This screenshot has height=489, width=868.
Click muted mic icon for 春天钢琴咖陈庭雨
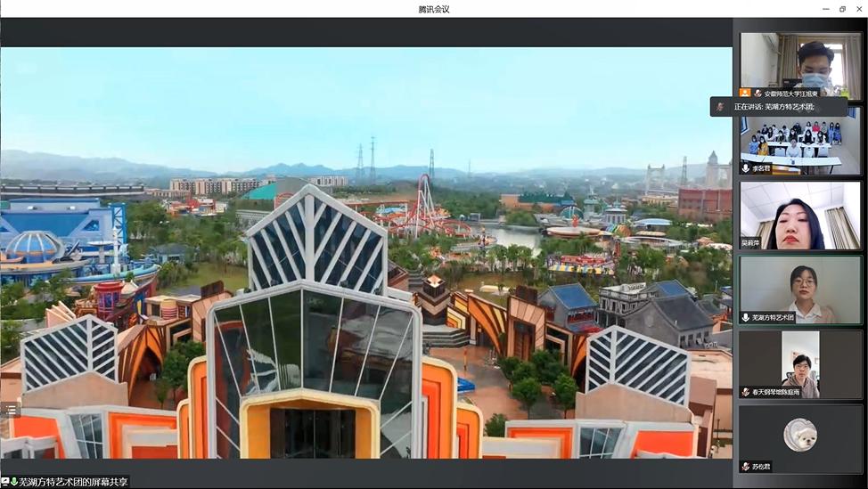[746, 392]
